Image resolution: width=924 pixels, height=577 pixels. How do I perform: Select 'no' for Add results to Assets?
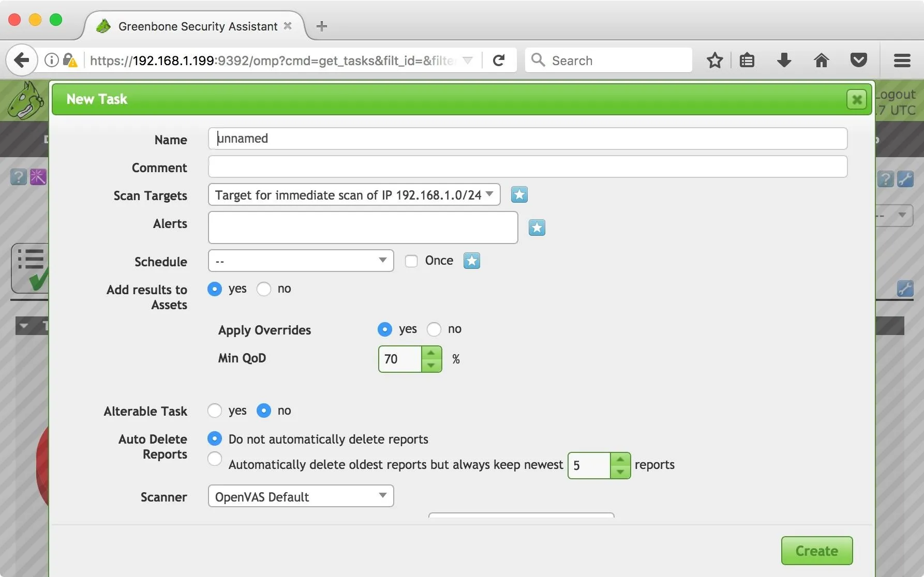tap(264, 289)
